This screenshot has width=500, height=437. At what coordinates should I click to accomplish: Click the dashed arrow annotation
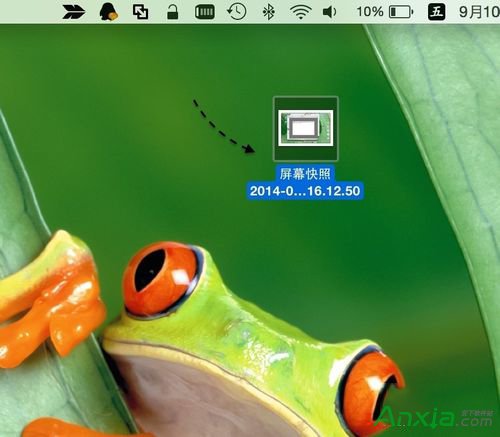click(x=224, y=127)
